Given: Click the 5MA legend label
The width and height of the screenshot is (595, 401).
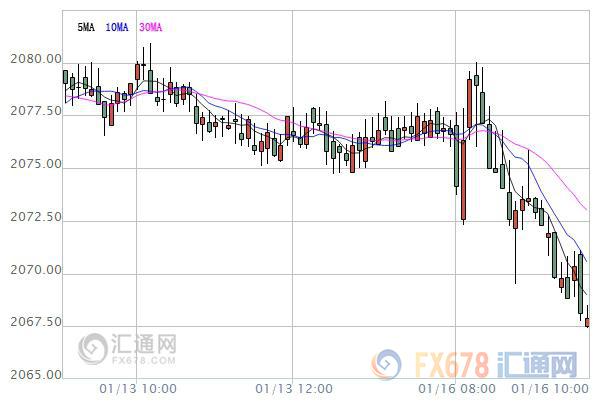Looking at the screenshot, I should tap(86, 27).
